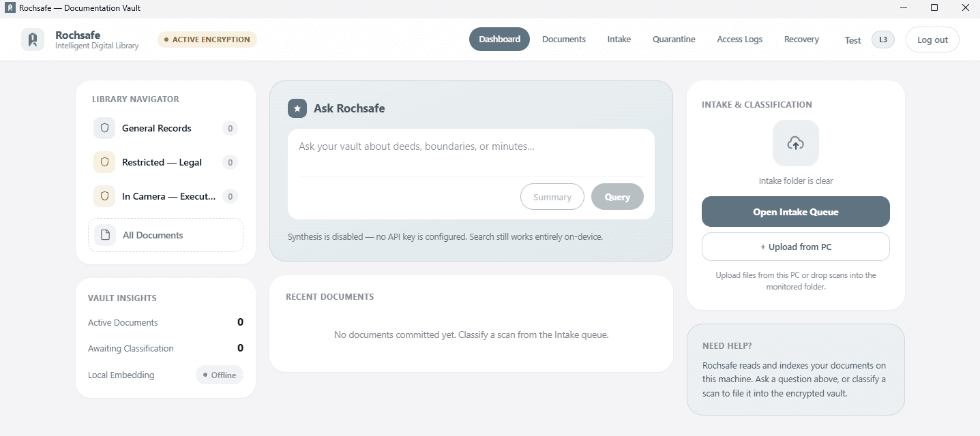The width and height of the screenshot is (980, 436).
Task: Click the Active Documents insight row
Action: (x=166, y=322)
